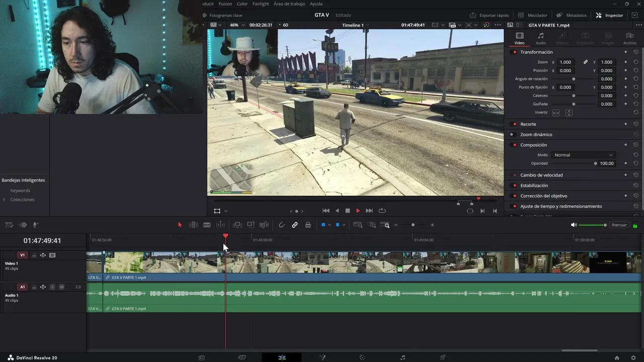Switch to the Archivo inspector tab
The image size is (644, 362).
(x=629, y=39)
